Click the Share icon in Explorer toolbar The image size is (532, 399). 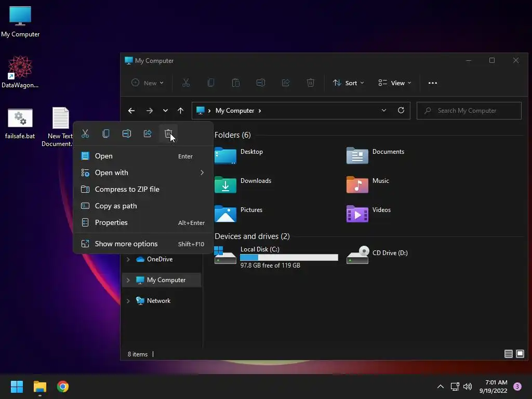click(x=286, y=83)
